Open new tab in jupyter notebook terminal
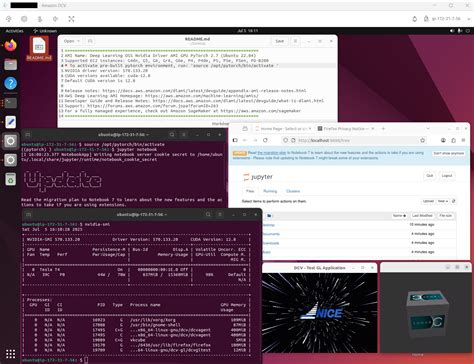The image size is (474, 364). pos(28,135)
